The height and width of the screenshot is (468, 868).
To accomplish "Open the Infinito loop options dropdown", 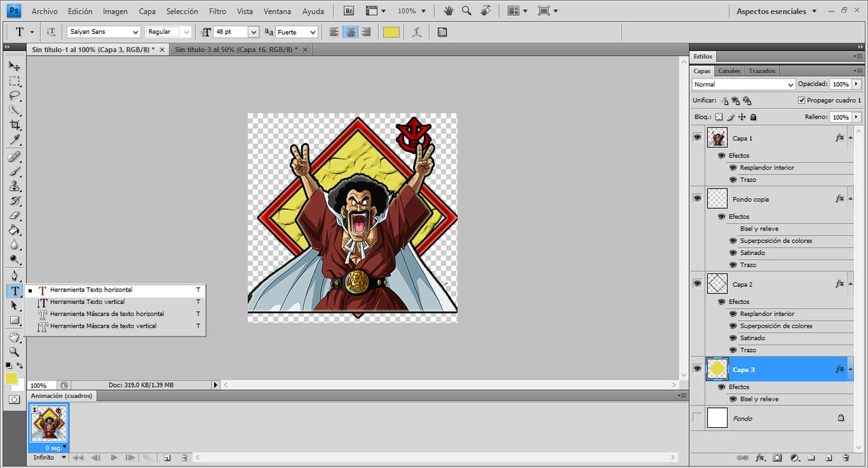I will 50,457.
